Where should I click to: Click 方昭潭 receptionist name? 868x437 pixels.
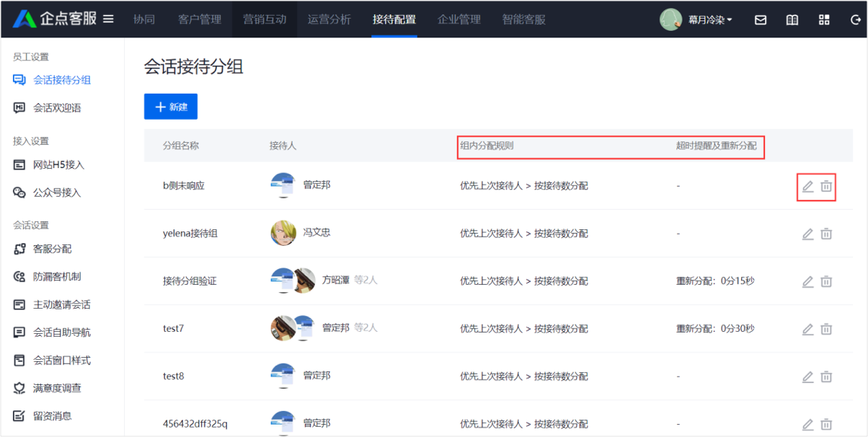click(x=336, y=280)
